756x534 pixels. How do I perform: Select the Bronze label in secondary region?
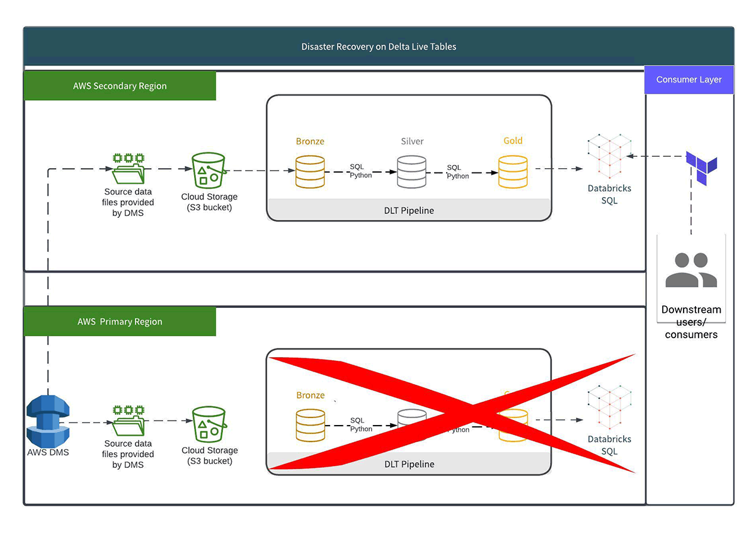[310, 141]
